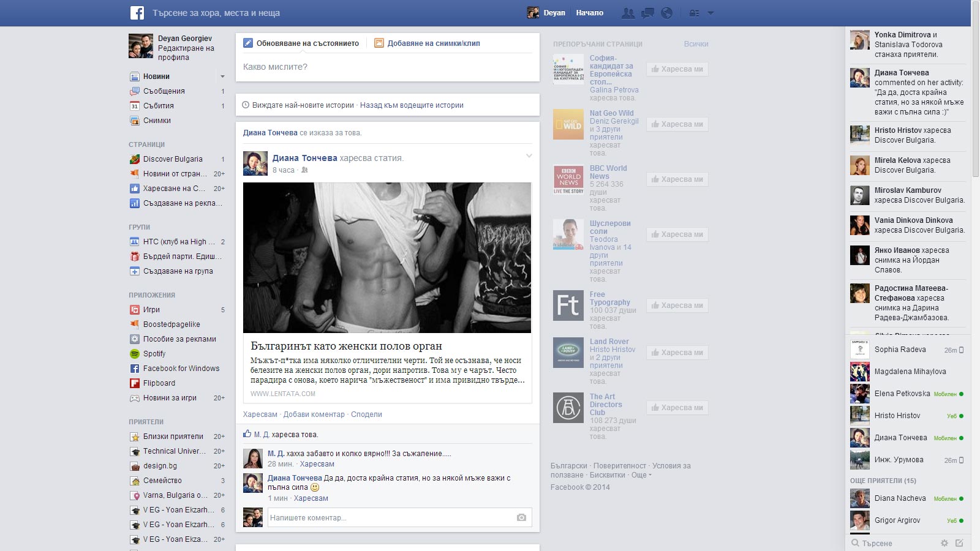Click "Начало" in the top navigation

[x=589, y=12]
